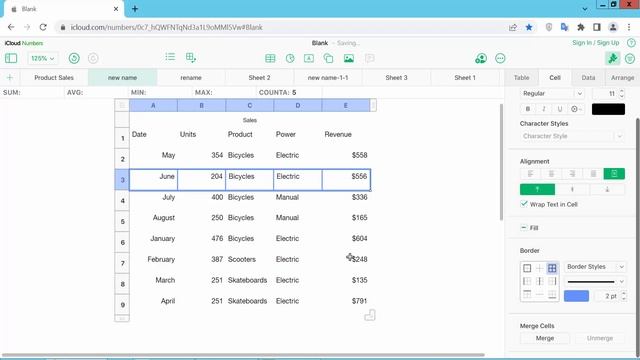Open the Table inspector tab
The width and height of the screenshot is (640, 360).
[521, 78]
